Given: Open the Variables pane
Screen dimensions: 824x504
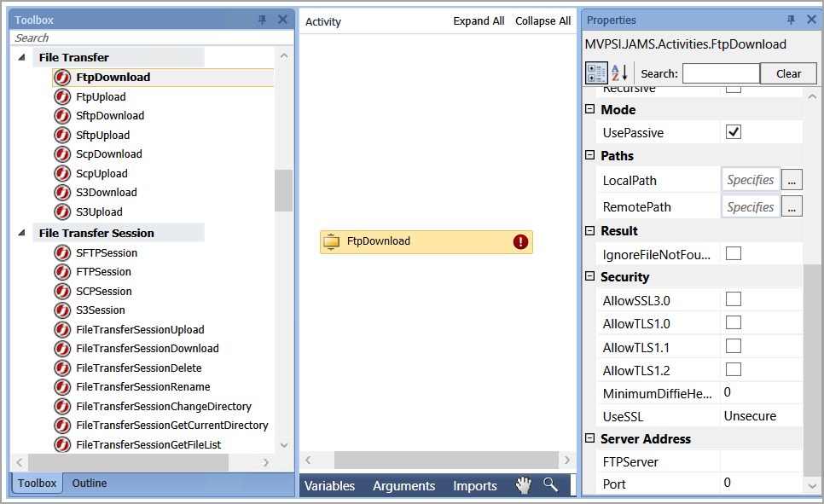Looking at the screenshot, I should tap(329, 485).
